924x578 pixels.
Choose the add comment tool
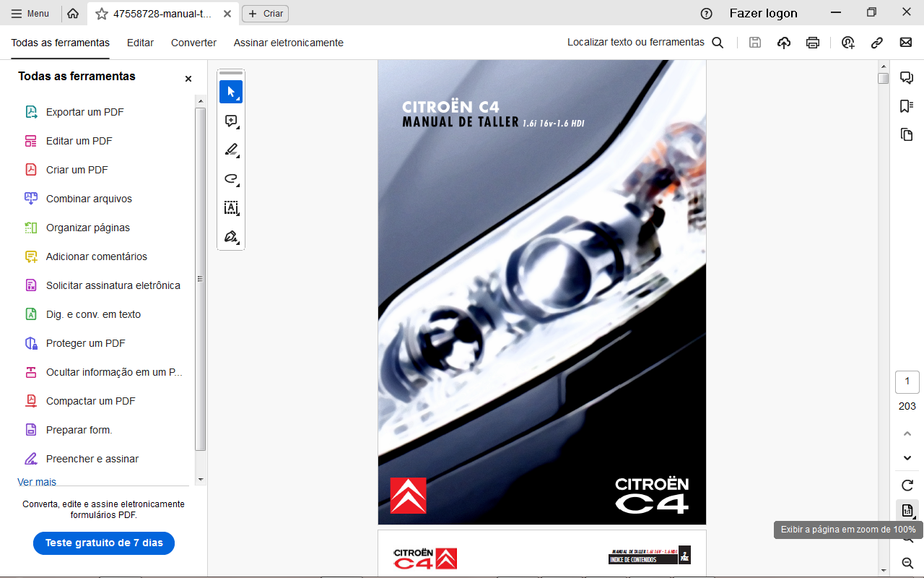(231, 121)
